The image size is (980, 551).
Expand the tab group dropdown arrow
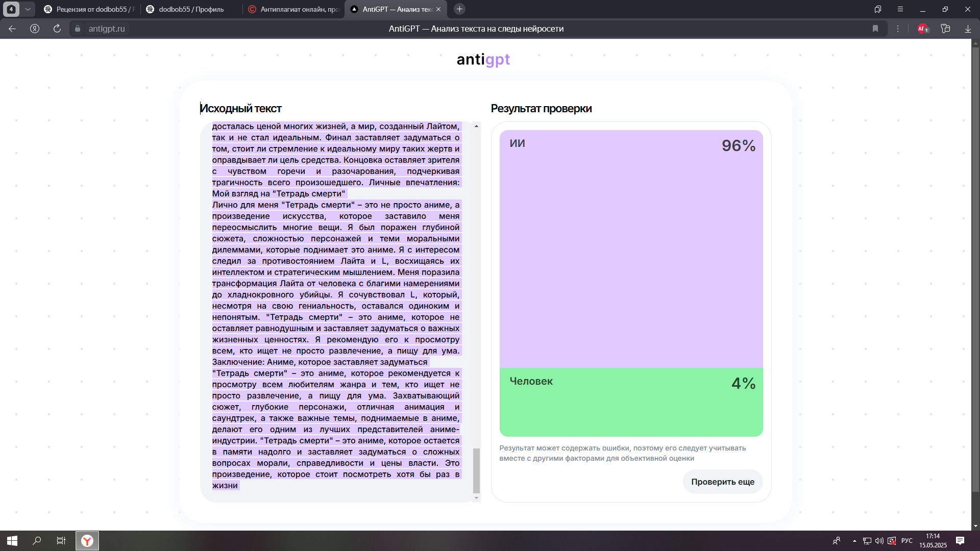28,9
